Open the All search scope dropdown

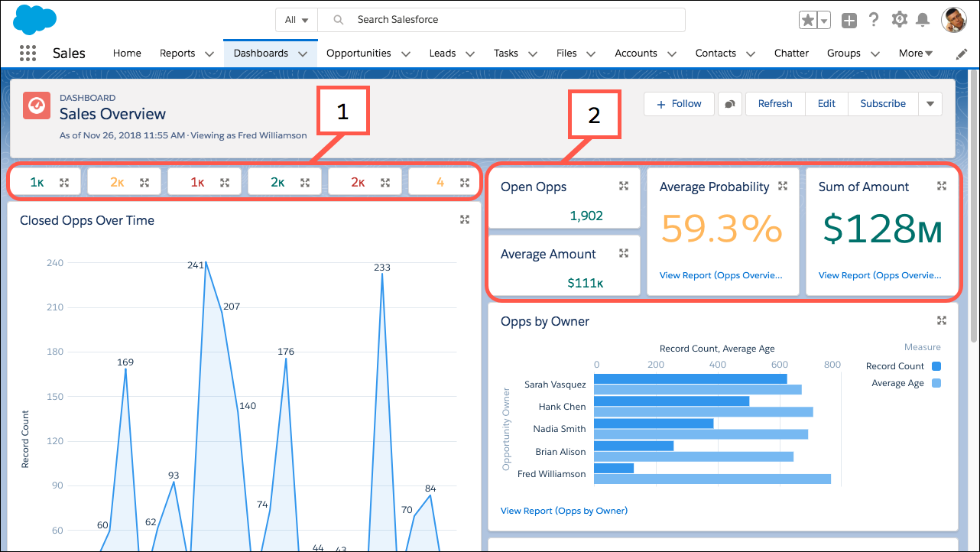297,20
